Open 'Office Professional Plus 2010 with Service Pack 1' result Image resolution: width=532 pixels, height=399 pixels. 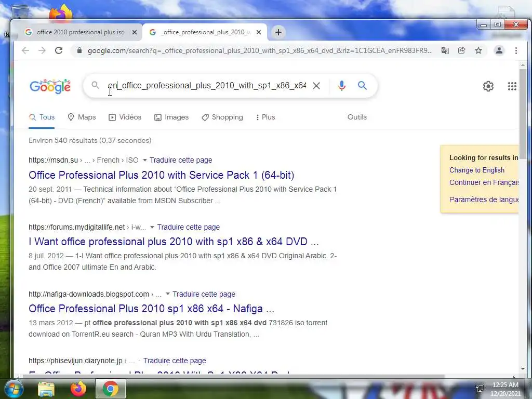[x=161, y=175]
